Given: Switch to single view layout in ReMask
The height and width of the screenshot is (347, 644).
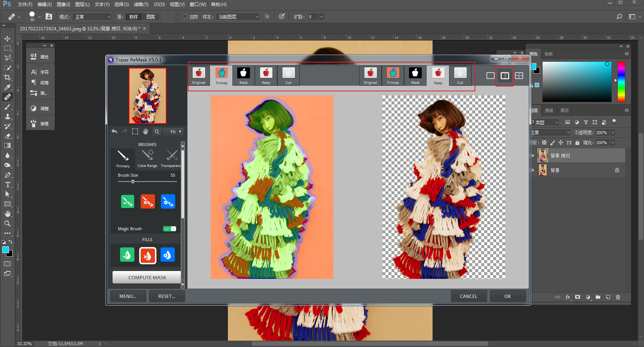Looking at the screenshot, I should tap(491, 76).
